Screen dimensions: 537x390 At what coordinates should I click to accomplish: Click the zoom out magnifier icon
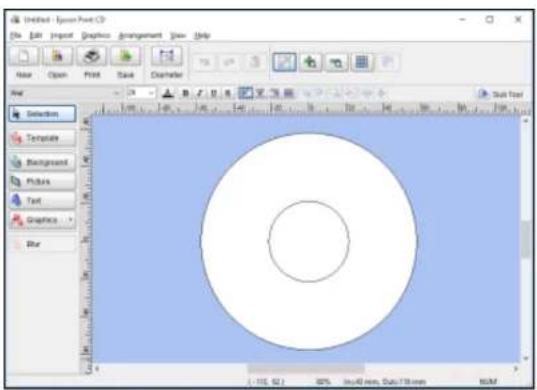tap(337, 62)
